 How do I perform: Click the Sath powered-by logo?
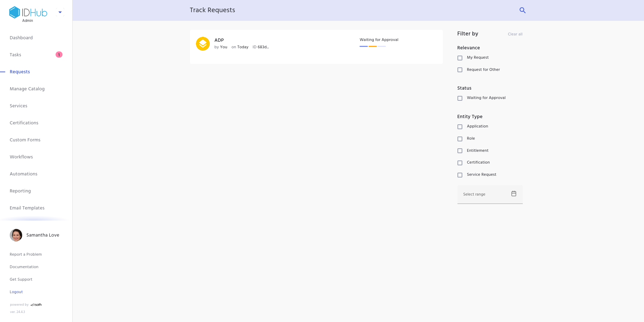[x=36, y=305]
